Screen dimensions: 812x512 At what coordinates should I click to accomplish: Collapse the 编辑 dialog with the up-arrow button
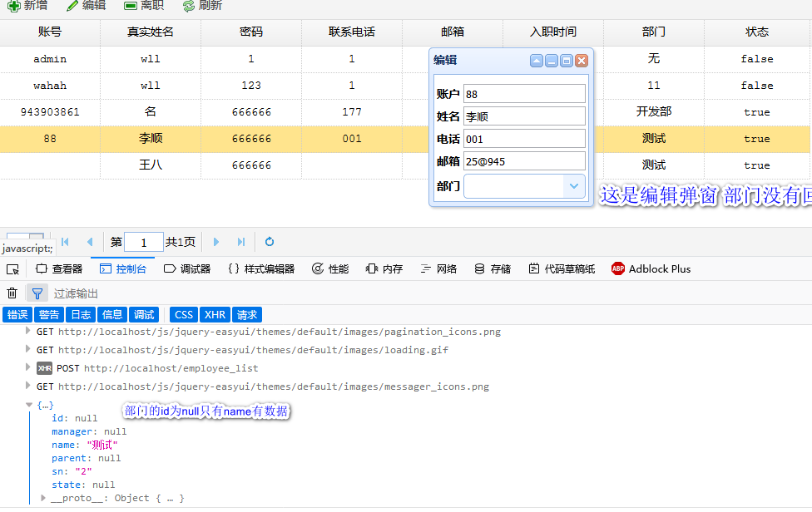537,61
